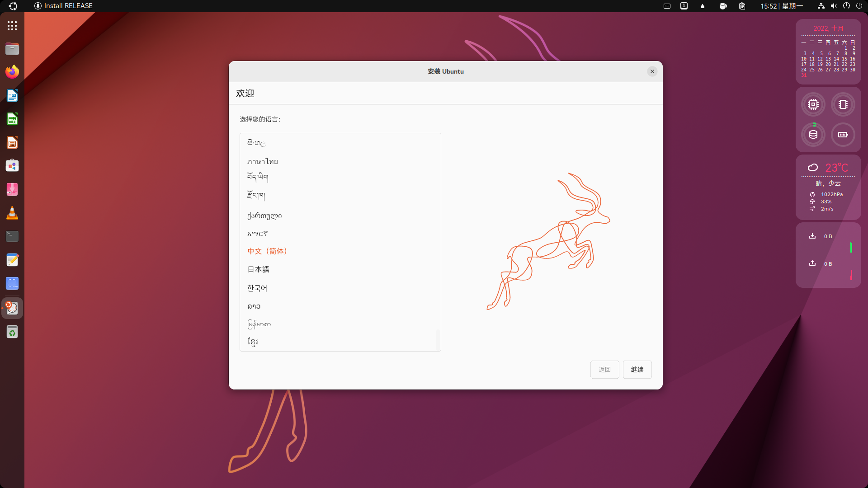This screenshot has height=488, width=868.
Task: Click the download speed icon in the network widget
Action: pos(812,236)
